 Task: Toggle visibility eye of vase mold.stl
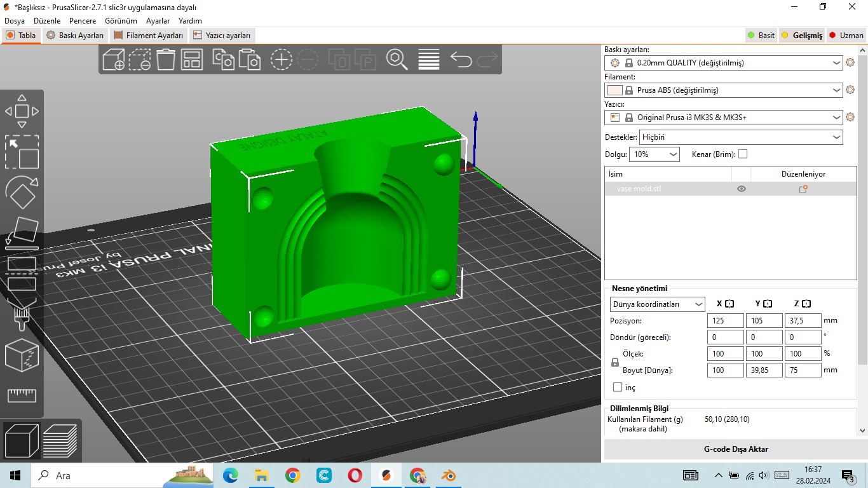[741, 189]
